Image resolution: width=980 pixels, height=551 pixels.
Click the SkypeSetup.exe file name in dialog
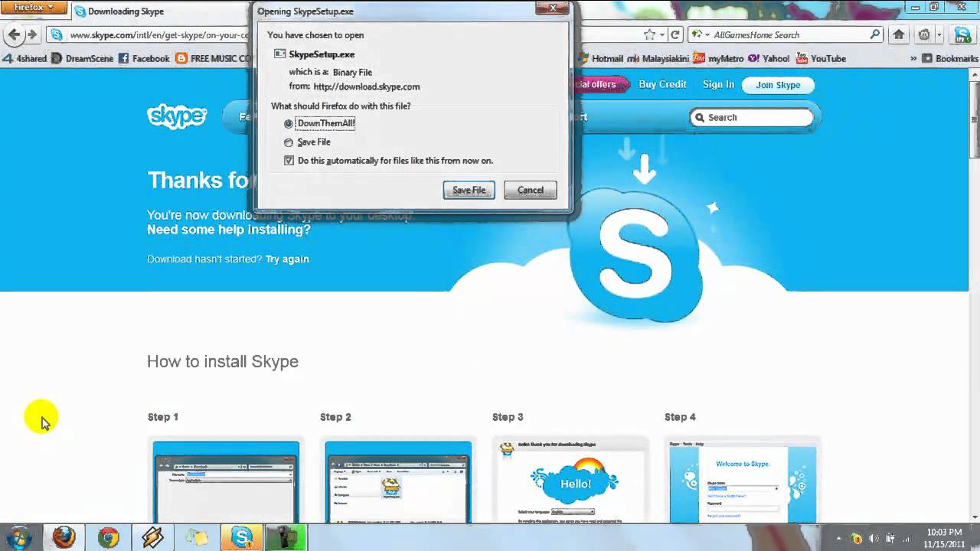point(322,54)
